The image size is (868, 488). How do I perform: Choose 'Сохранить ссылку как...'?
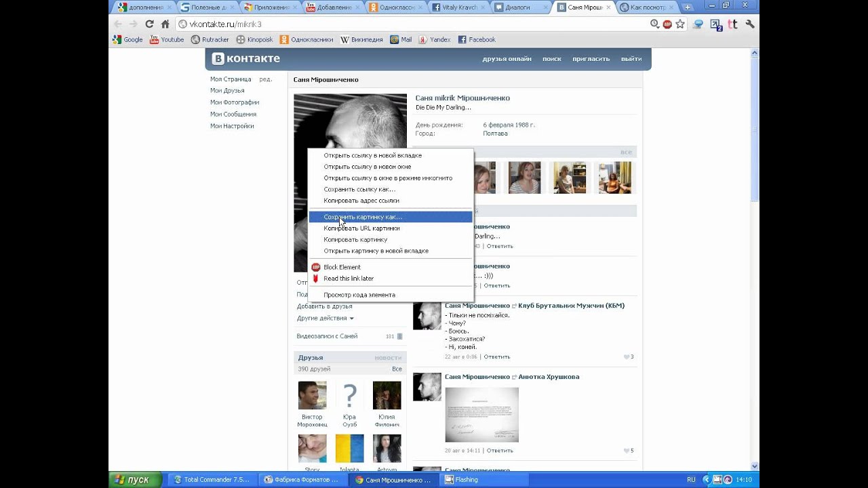click(391, 189)
